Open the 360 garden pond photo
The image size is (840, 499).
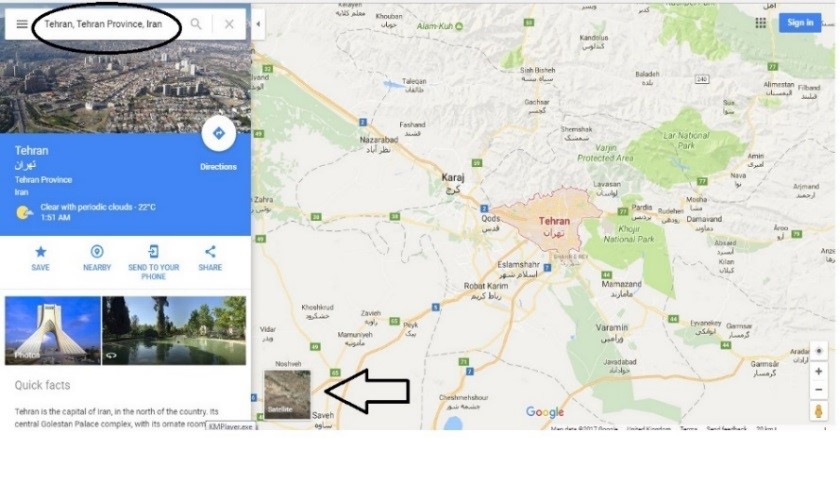(x=174, y=331)
